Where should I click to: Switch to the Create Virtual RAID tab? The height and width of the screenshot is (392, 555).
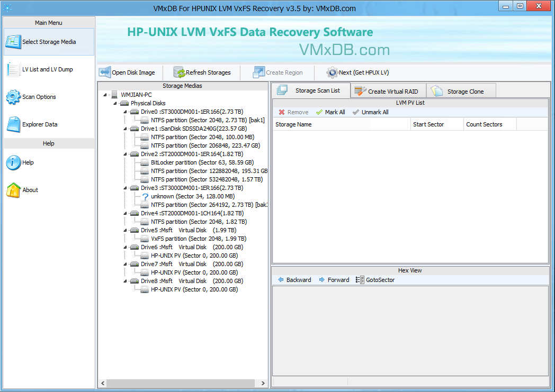pyautogui.click(x=388, y=90)
